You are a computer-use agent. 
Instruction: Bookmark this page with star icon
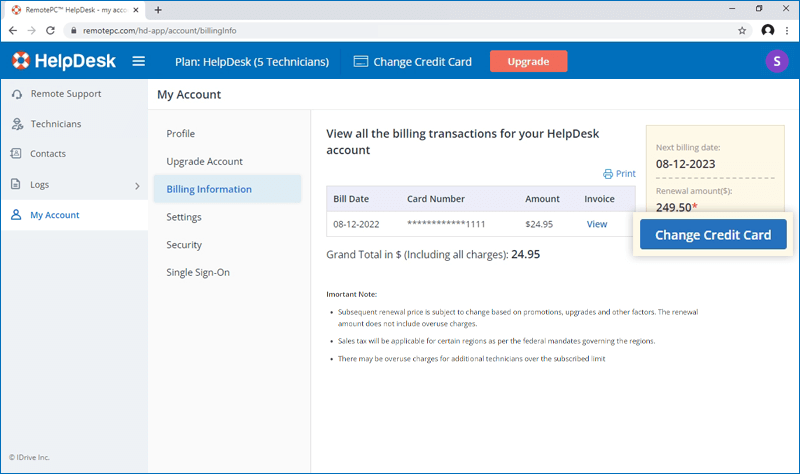coord(742,31)
